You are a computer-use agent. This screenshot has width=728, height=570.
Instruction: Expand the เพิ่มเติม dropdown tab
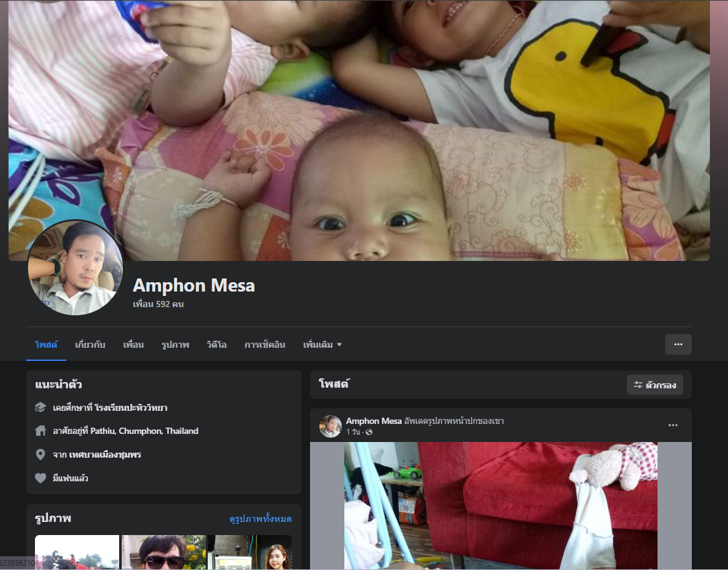tap(323, 345)
